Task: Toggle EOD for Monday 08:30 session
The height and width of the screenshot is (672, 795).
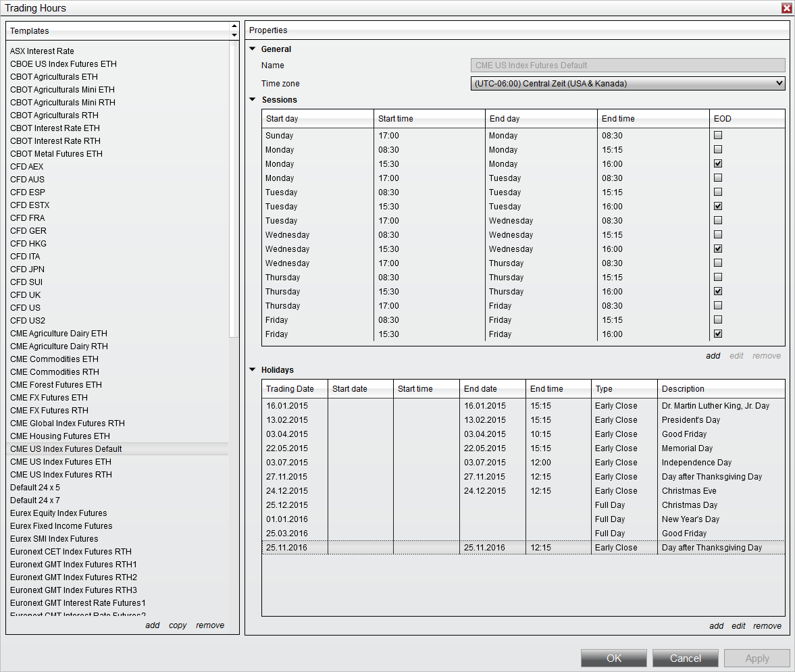Action: (718, 149)
